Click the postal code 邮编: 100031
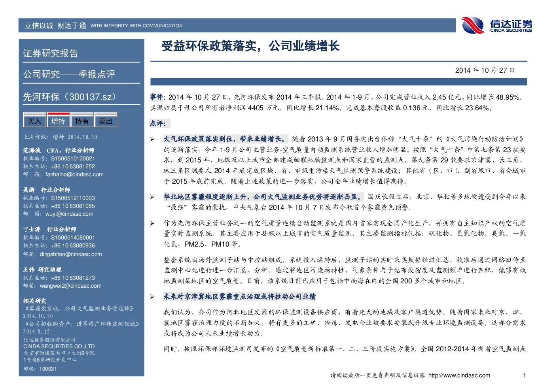The height and width of the screenshot is (392, 555). coord(40,369)
